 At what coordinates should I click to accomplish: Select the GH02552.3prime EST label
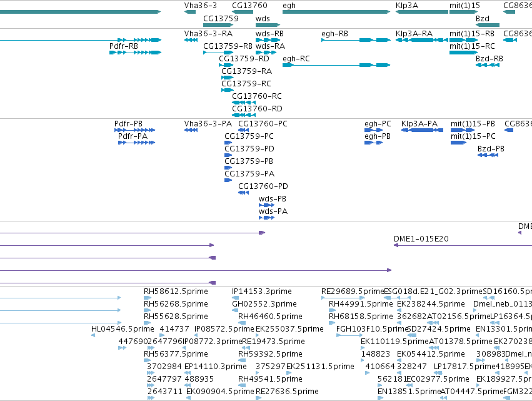tap(264, 304)
